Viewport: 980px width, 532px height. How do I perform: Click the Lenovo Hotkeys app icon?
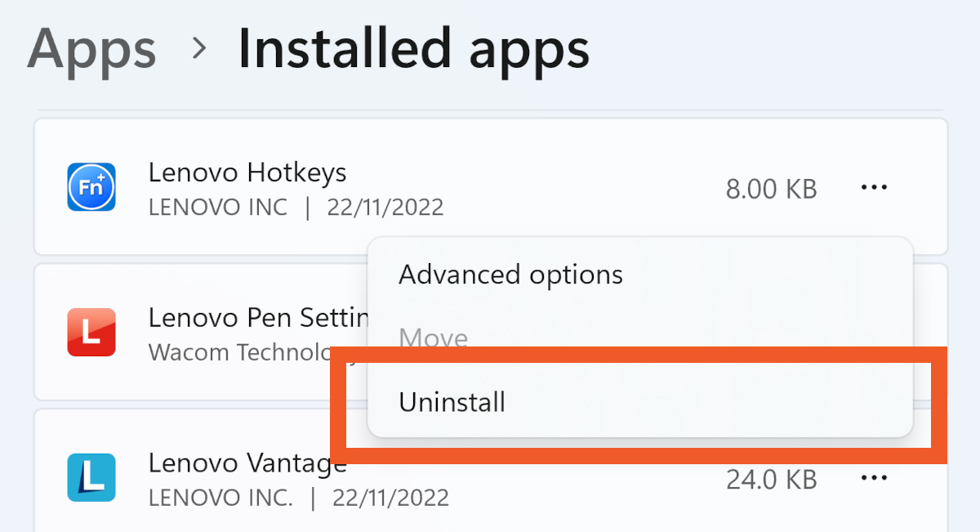tap(91, 188)
